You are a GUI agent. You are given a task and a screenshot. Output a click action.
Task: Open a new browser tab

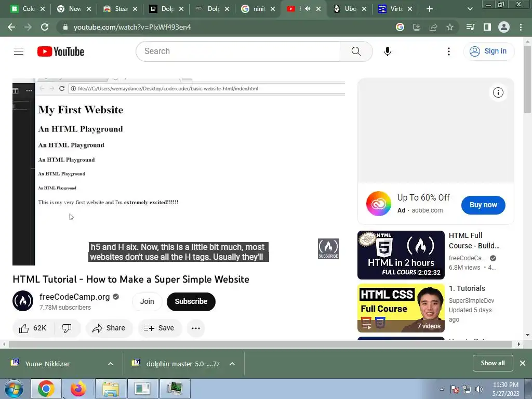(x=430, y=9)
